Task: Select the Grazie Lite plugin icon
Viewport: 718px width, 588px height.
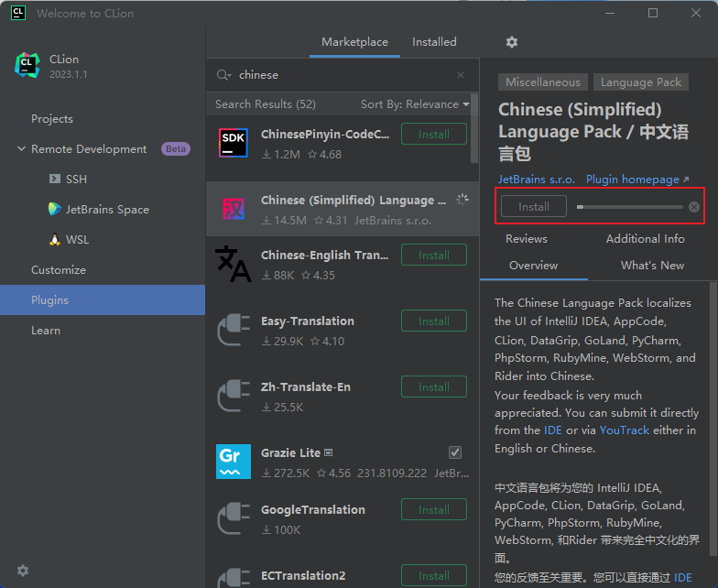Action: click(233, 462)
